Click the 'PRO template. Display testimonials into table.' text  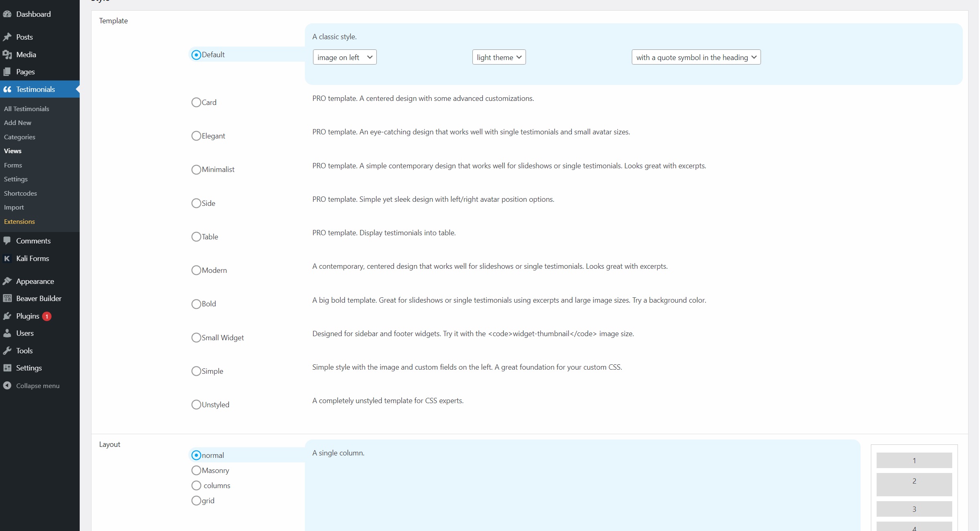pos(384,233)
